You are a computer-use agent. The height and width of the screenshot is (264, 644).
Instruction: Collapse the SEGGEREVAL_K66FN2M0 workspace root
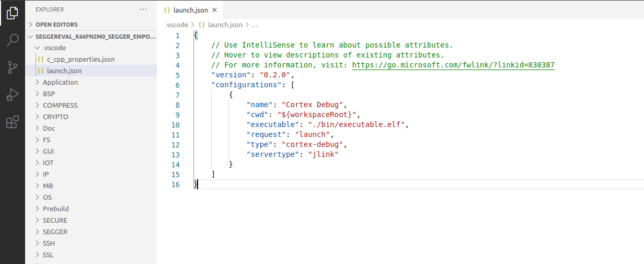(94, 37)
